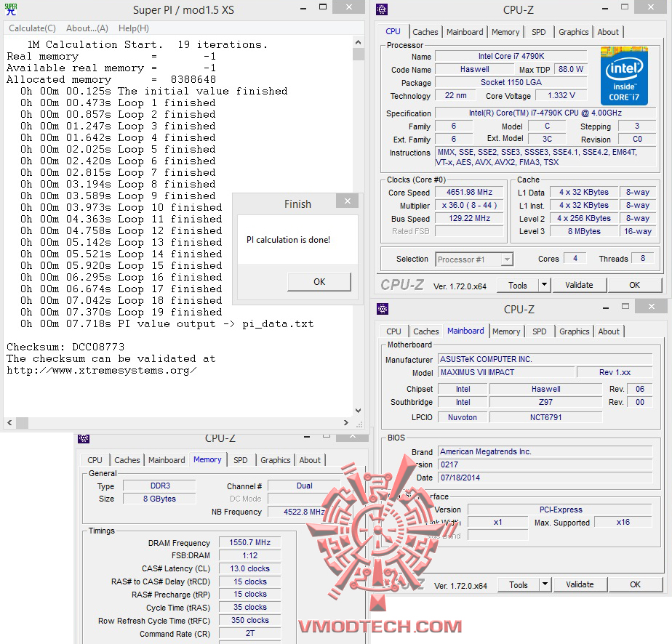This screenshot has width=672, height=644.
Task: Click OK in the Finish dialog
Action: [319, 282]
